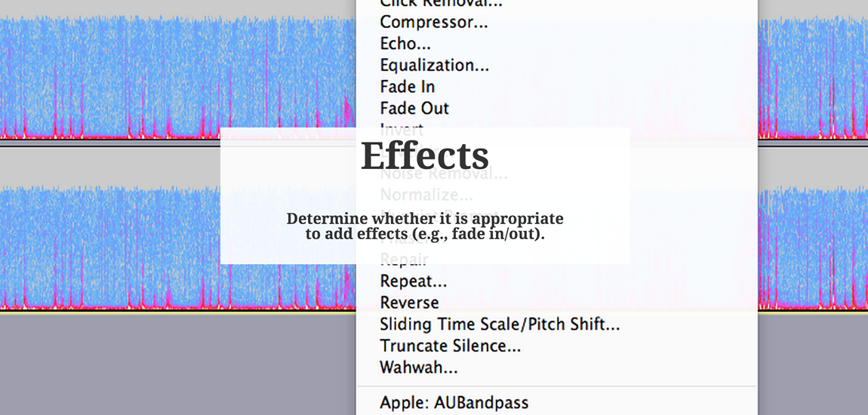Select the Repair effect
The height and width of the screenshot is (415, 868).
coord(404,260)
